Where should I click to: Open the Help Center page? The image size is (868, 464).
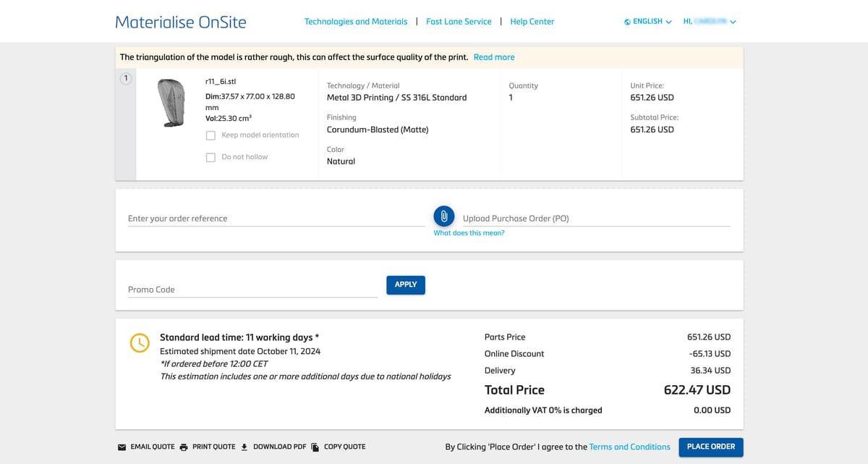click(x=532, y=22)
